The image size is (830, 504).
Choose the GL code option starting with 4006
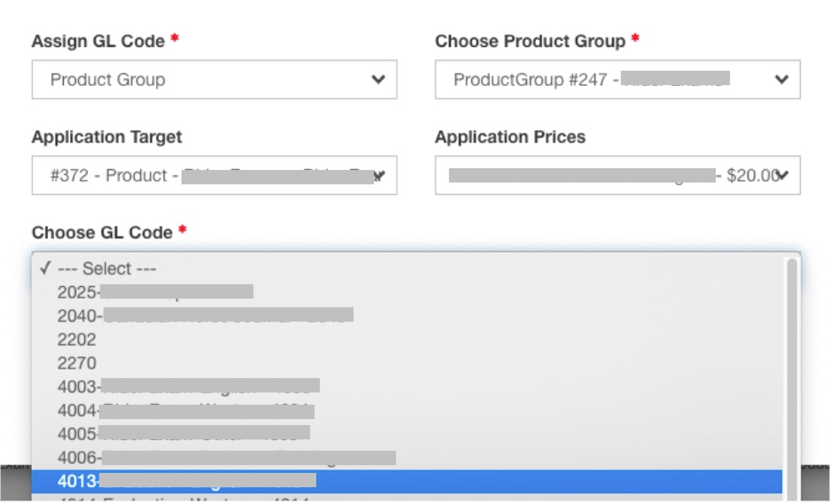(226, 458)
